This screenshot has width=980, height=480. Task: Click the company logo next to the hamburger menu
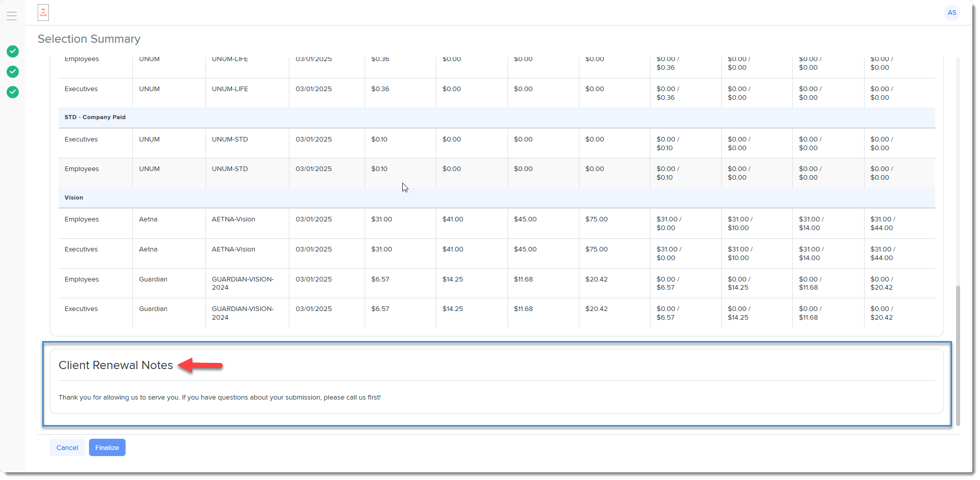pos(43,13)
